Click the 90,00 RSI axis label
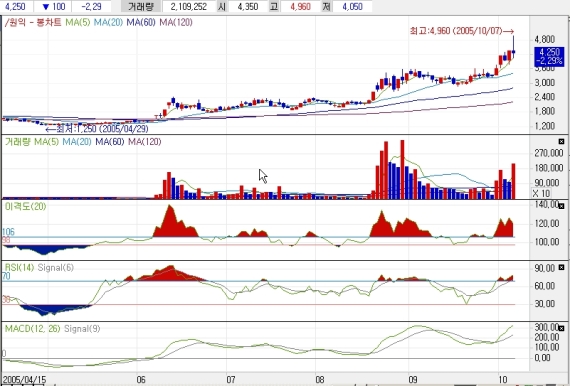The image size is (570, 386). coord(545,269)
